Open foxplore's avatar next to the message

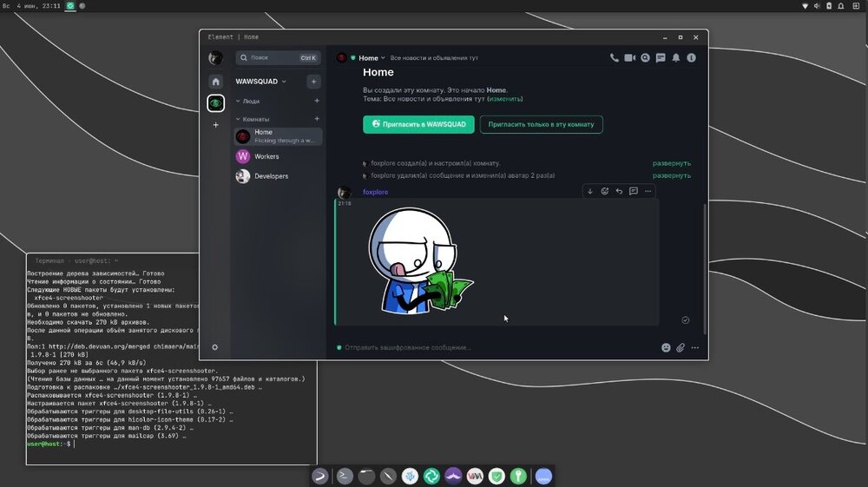click(345, 192)
